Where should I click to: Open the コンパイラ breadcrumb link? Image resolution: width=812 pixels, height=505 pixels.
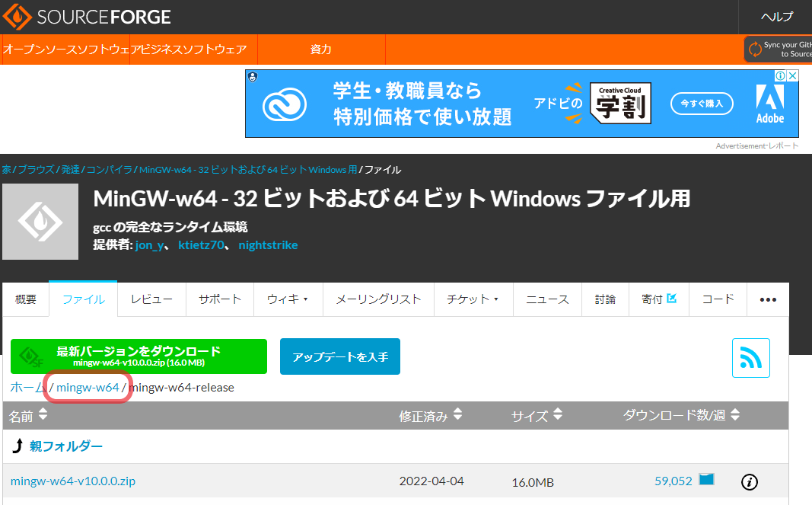[109, 170]
